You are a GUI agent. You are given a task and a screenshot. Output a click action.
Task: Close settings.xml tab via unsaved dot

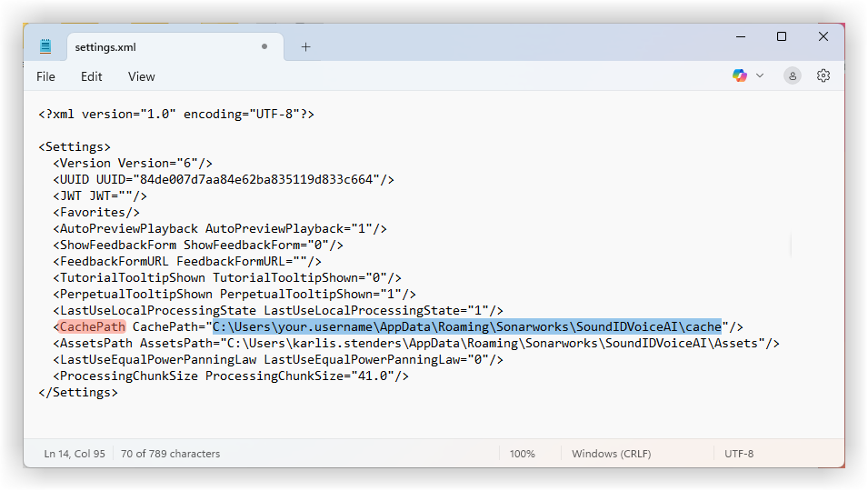point(264,46)
